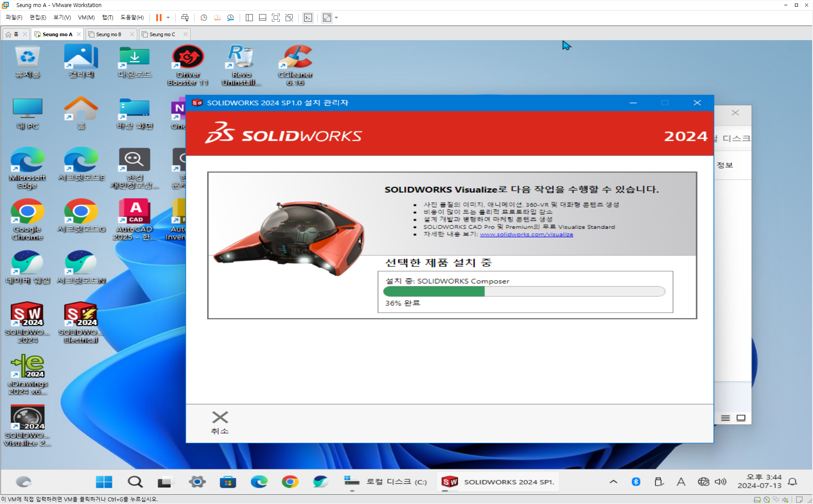
Task: Open the taskbar search icon
Action: pos(135,482)
